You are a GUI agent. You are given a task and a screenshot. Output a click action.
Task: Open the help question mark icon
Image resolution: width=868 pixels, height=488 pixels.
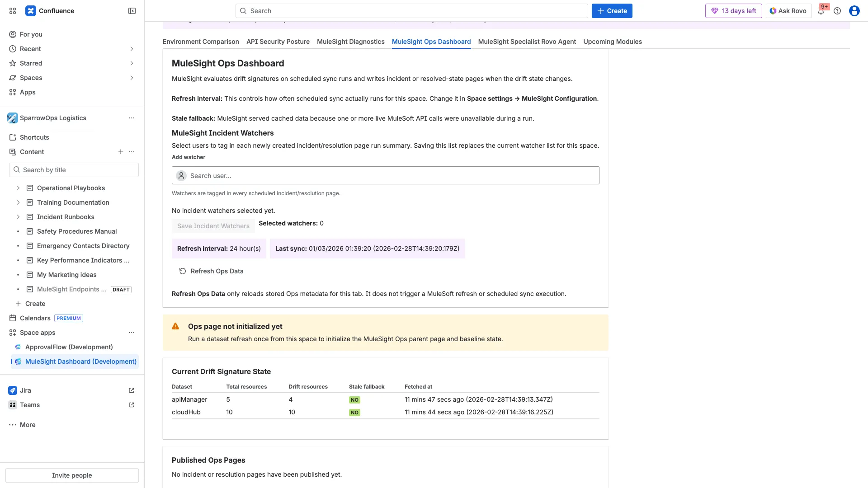[837, 11]
